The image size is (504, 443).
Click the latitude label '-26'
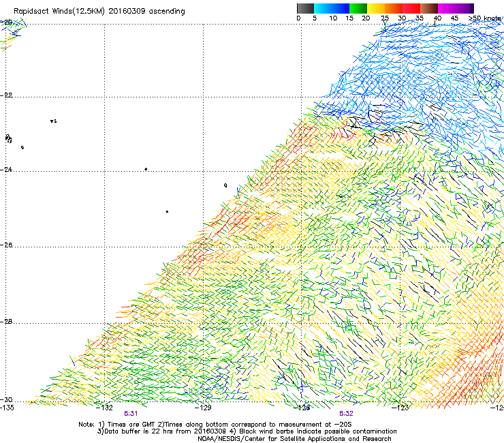click(x=7, y=245)
